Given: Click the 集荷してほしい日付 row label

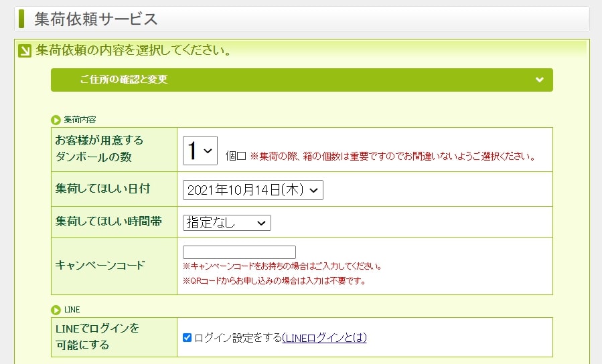Looking at the screenshot, I should tap(102, 189).
